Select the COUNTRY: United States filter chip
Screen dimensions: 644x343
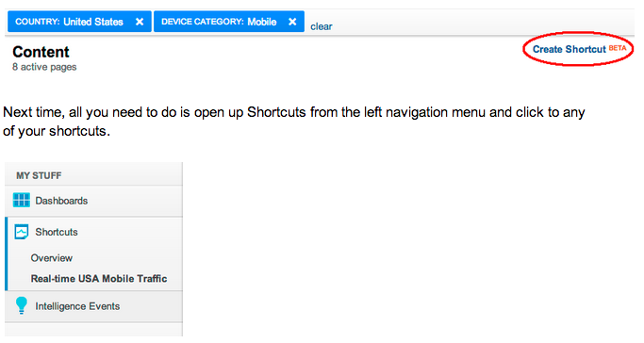[x=79, y=22]
